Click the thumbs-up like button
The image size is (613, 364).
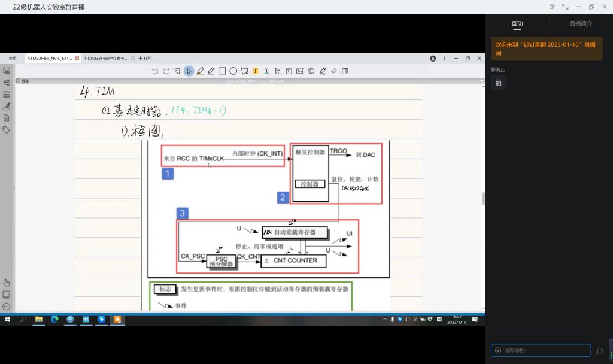pyautogui.click(x=599, y=350)
